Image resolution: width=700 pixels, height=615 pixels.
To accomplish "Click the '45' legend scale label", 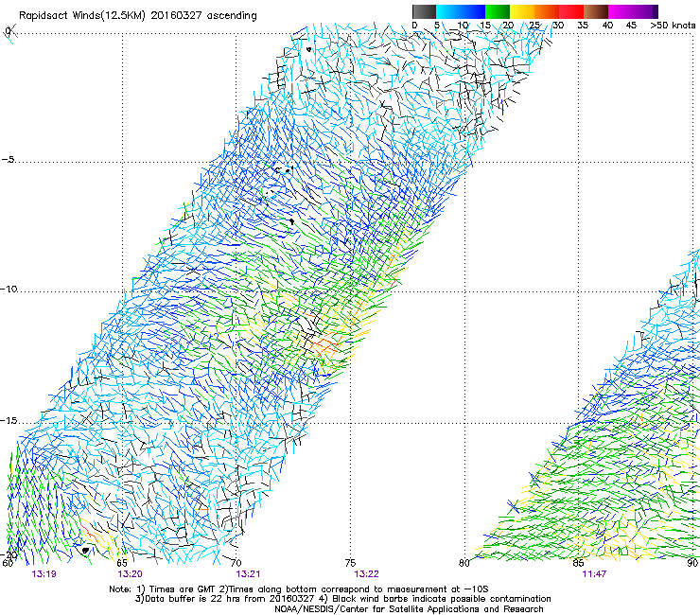I will [x=631, y=26].
